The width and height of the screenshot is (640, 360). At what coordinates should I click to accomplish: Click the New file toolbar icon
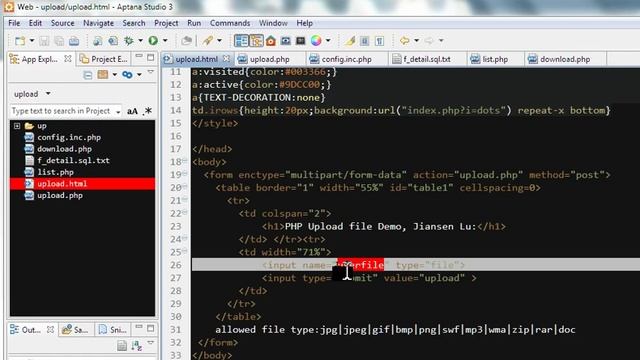(19, 40)
